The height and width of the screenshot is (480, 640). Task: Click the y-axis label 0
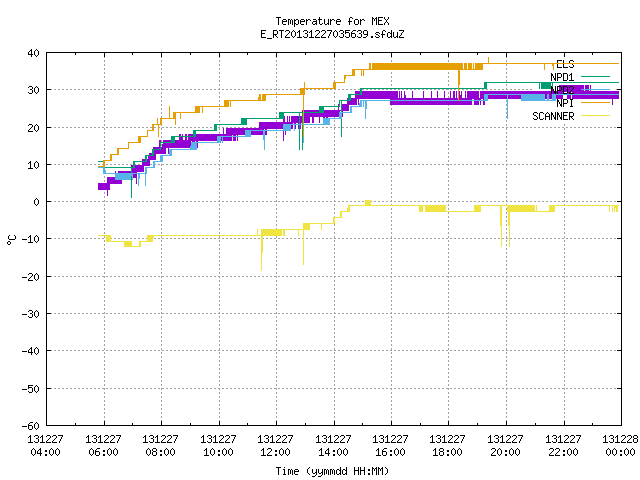pos(37,202)
